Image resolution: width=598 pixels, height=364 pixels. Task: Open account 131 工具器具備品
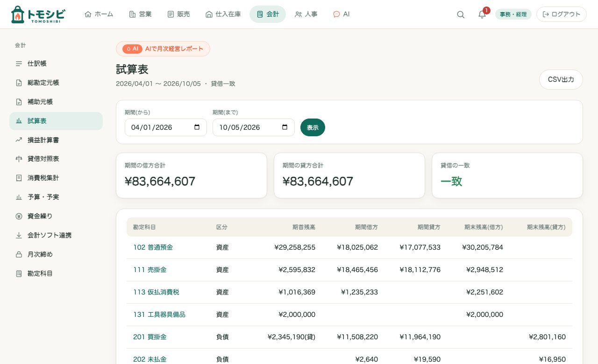coord(159,315)
